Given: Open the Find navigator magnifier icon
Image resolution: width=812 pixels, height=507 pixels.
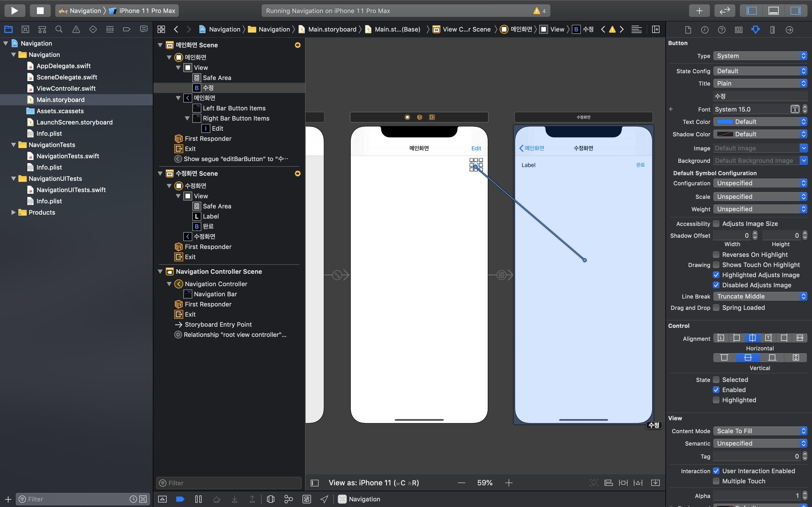Looking at the screenshot, I should (x=59, y=30).
